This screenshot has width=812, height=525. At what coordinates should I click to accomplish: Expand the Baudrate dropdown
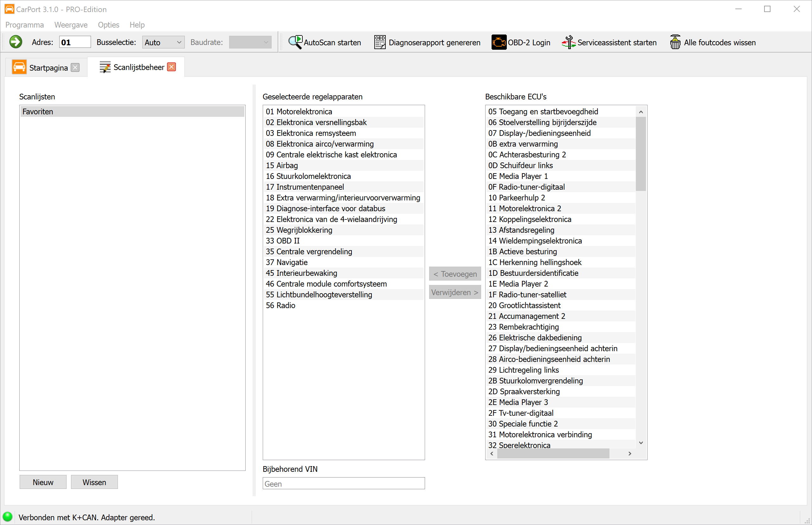pyautogui.click(x=250, y=42)
